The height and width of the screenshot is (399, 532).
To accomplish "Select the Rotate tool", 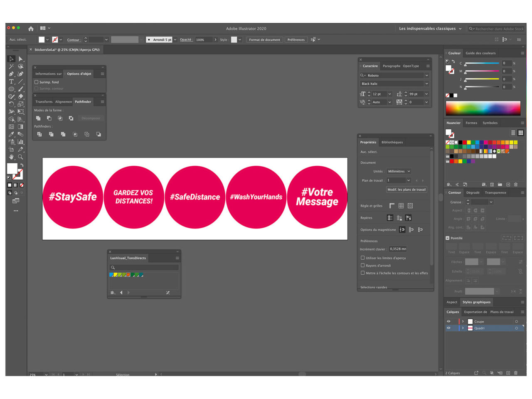I will (11, 104).
